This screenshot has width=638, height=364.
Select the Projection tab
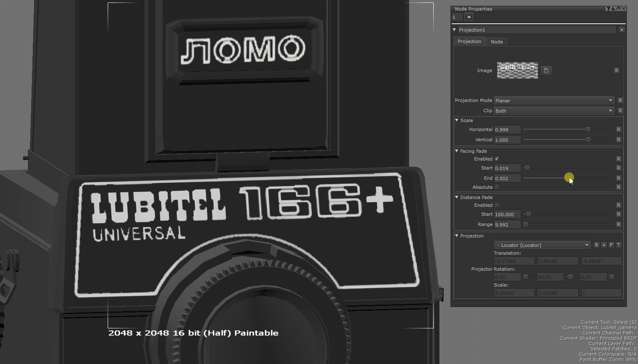[x=469, y=41]
